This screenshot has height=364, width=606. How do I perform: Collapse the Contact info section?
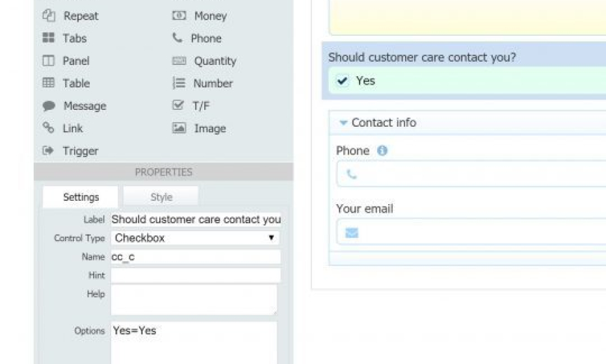(x=343, y=122)
